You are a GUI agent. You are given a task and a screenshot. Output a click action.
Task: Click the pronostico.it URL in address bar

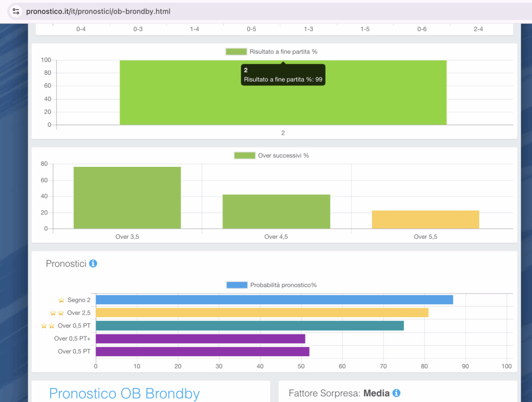click(98, 11)
